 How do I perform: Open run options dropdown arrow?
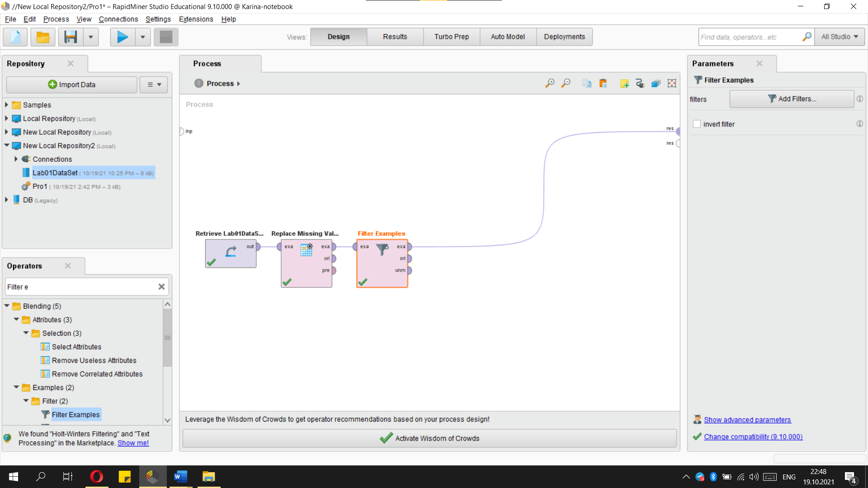[143, 37]
